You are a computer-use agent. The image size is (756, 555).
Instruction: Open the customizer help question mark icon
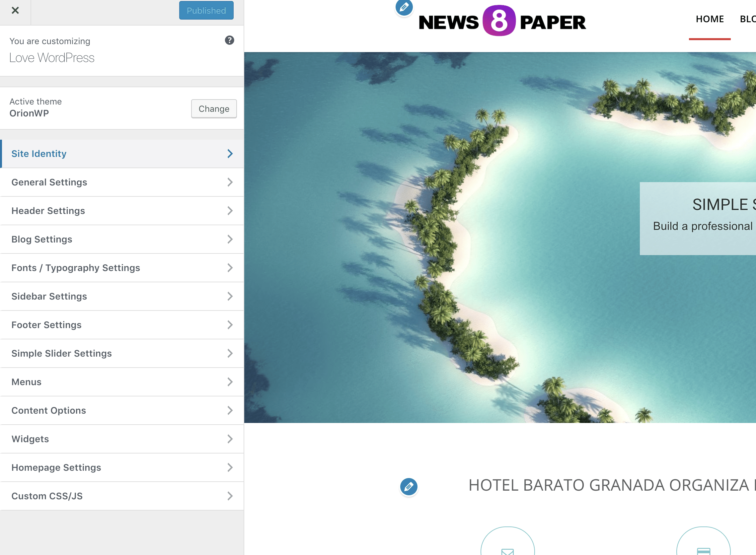[x=229, y=40]
